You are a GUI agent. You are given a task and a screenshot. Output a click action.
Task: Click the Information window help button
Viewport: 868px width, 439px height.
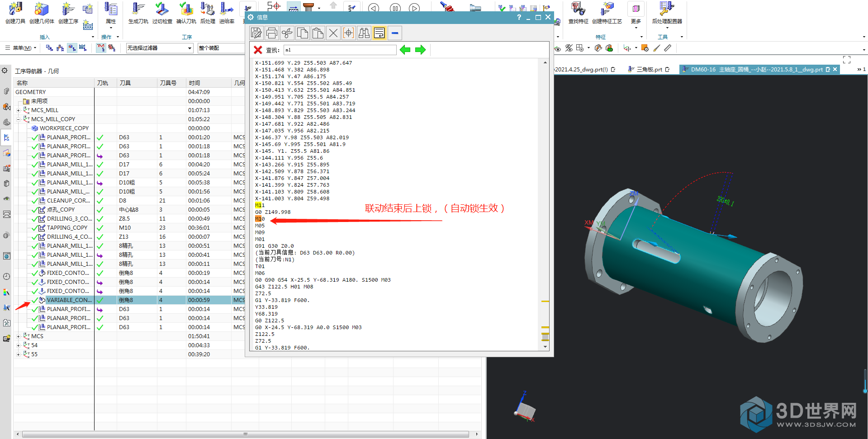point(519,17)
